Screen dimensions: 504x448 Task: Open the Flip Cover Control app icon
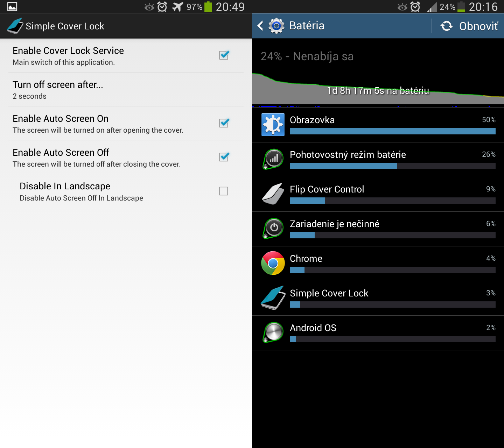pyautogui.click(x=273, y=194)
